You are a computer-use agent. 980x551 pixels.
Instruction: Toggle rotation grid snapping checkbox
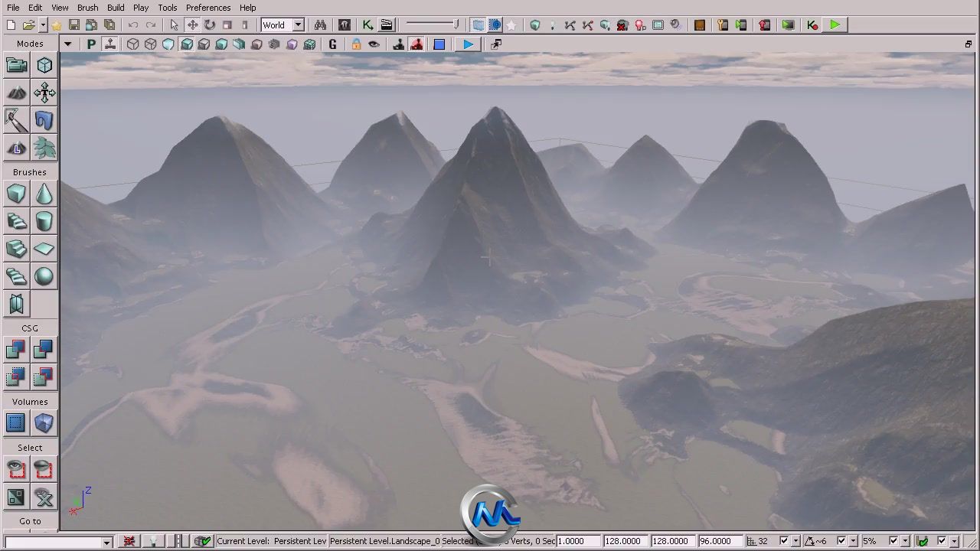pyautogui.click(x=841, y=541)
